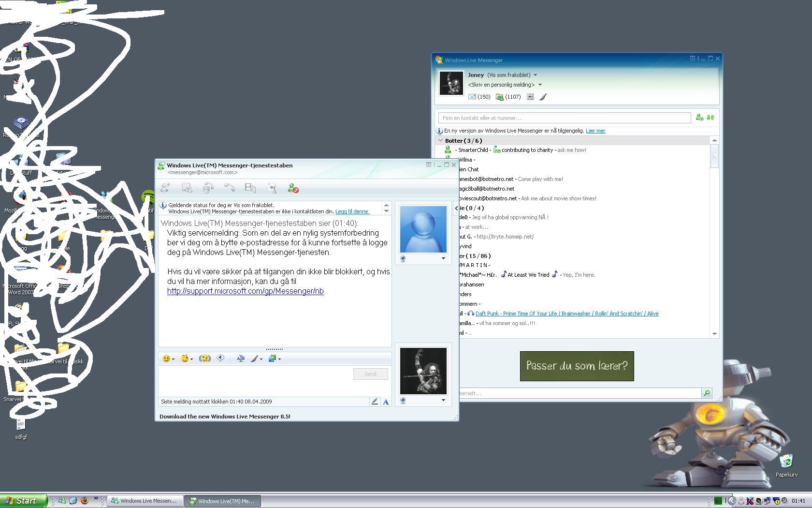Open the contact card icon in the main Messenger window

(x=530, y=97)
